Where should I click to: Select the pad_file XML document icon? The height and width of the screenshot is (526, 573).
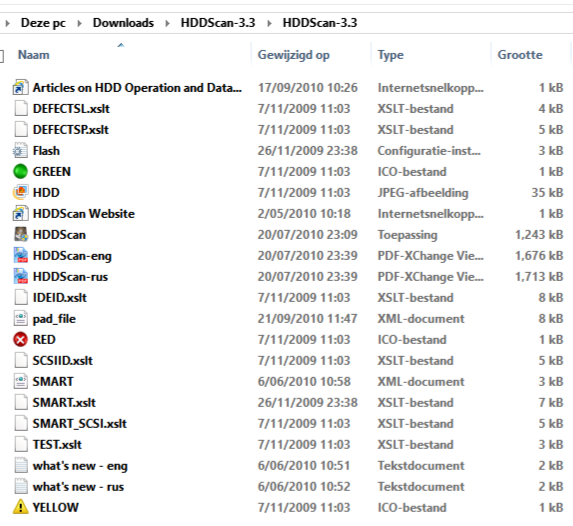20,318
